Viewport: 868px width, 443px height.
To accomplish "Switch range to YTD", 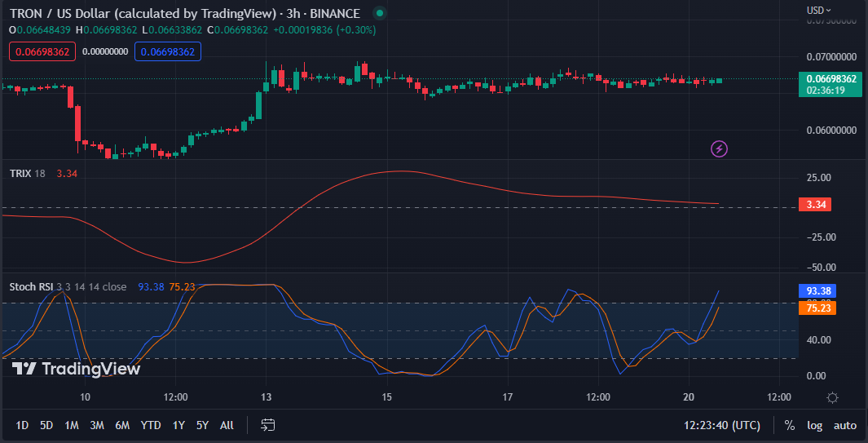I will (x=150, y=425).
